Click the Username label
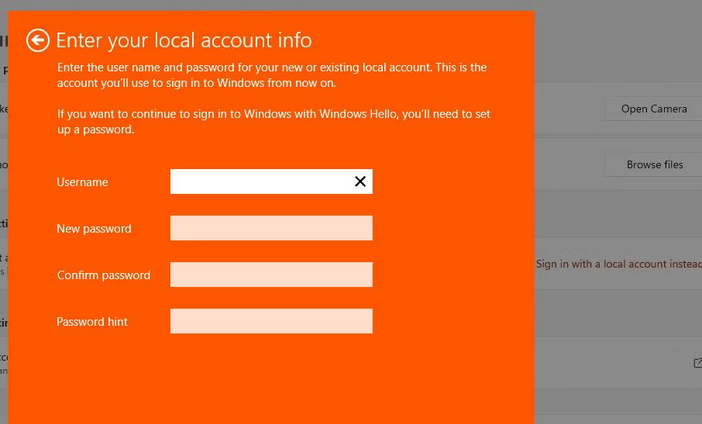Viewport: 702px width, 424px height. point(82,182)
